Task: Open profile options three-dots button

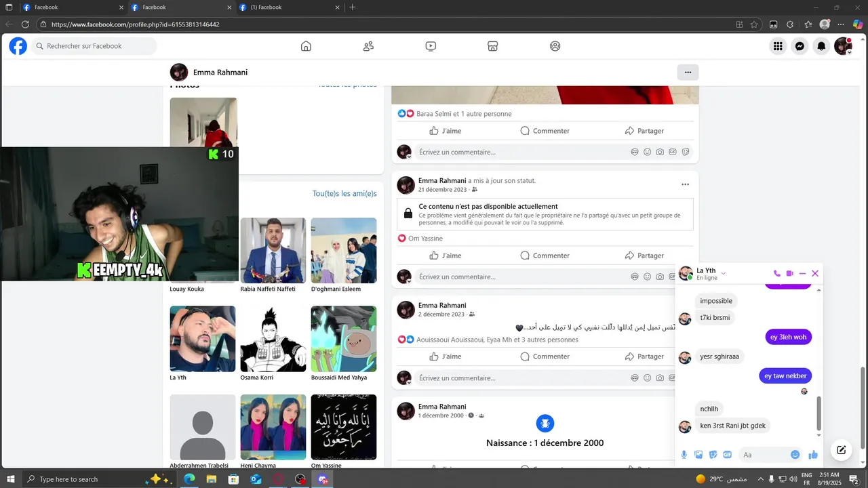Action: tap(688, 73)
